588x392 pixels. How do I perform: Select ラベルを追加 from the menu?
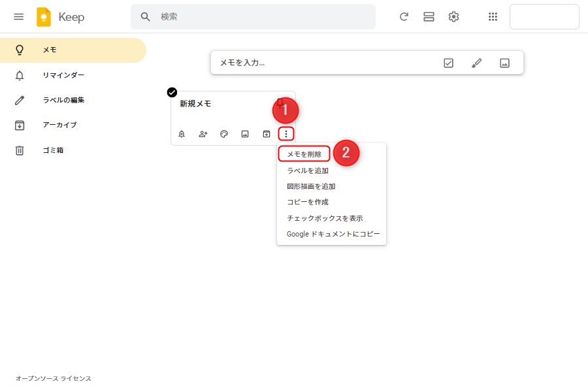308,171
